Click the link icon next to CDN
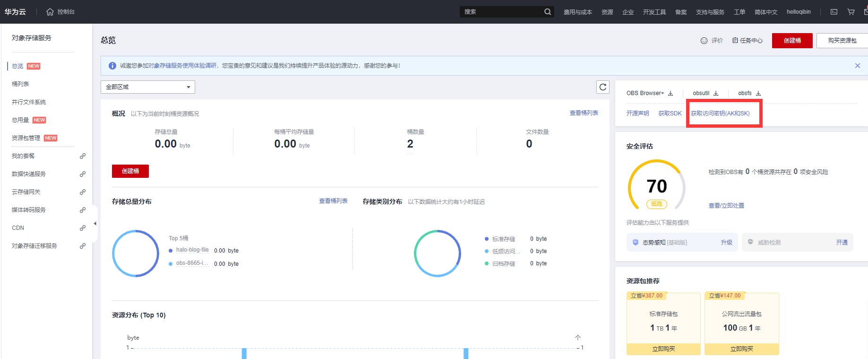The width and height of the screenshot is (868, 359). pos(83,228)
